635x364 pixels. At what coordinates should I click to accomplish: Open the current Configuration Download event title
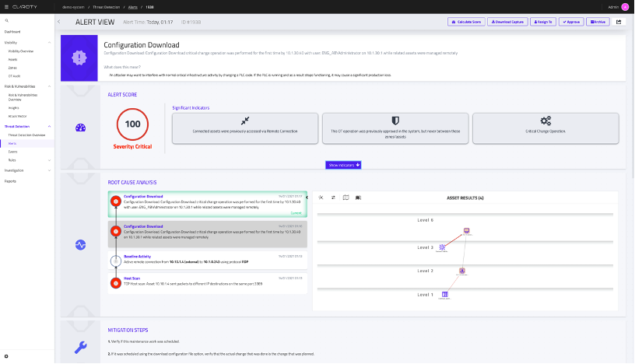143,196
